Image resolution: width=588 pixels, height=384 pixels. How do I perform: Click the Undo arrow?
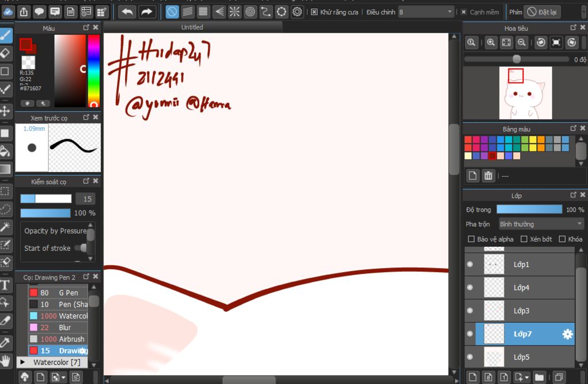pyautogui.click(x=127, y=12)
